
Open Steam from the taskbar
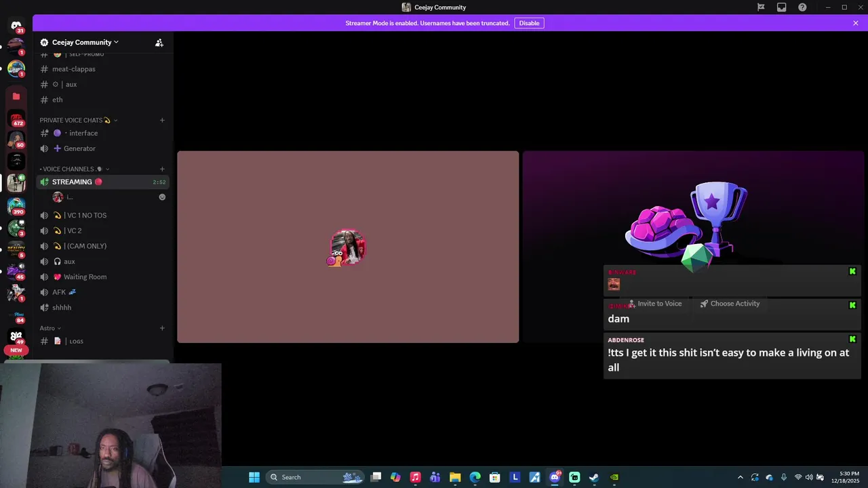[594, 477]
